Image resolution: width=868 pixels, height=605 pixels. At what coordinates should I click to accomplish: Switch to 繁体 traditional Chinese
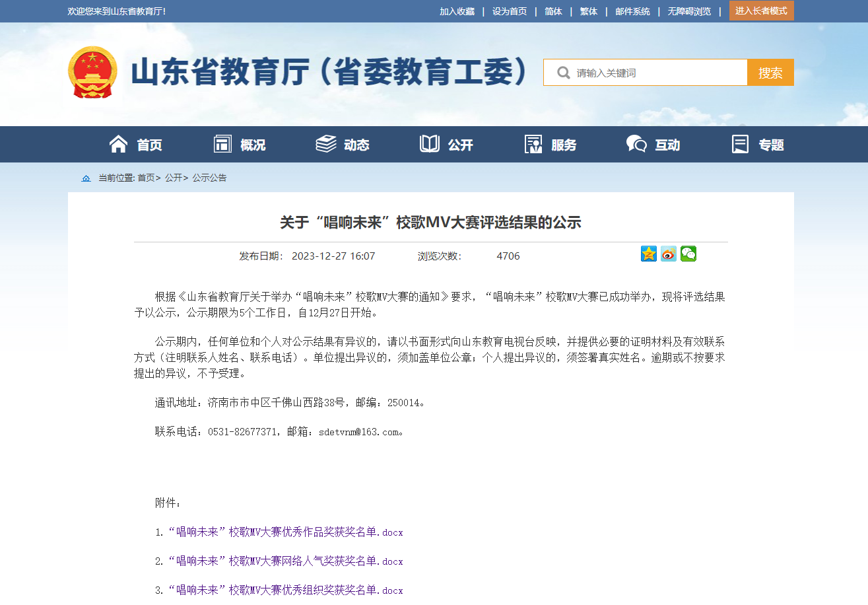coord(589,11)
